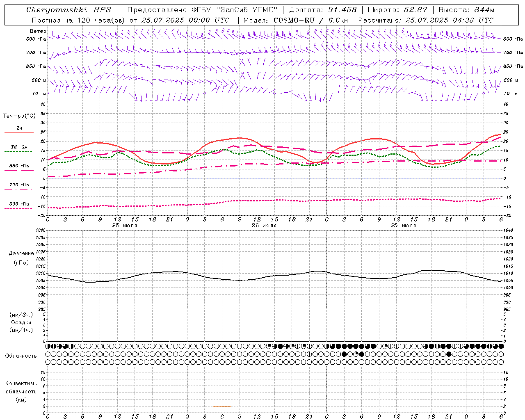525x420 pixels.
Task: Click the latitude value Широта: 52.87
Action: pyautogui.click(x=397, y=10)
